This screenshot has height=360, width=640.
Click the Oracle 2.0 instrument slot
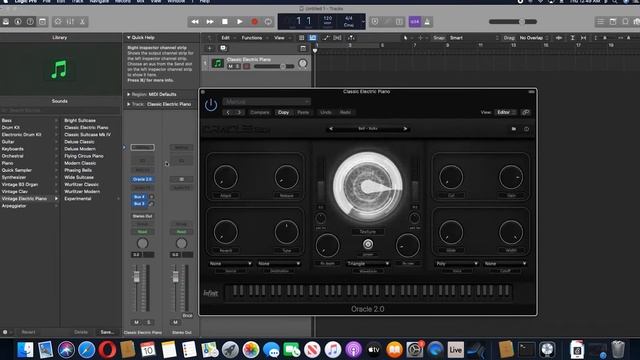click(142, 179)
